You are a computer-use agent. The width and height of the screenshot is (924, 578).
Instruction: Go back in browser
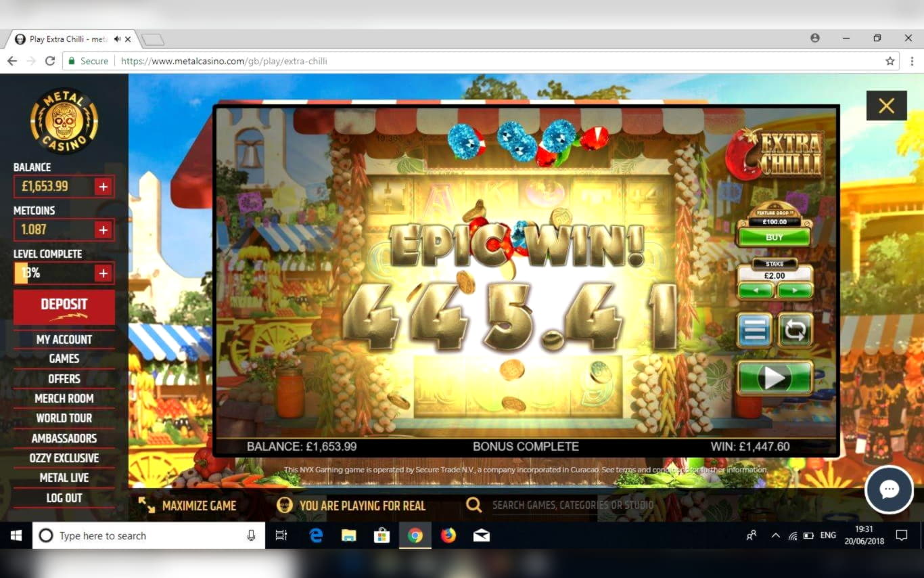[x=12, y=61]
